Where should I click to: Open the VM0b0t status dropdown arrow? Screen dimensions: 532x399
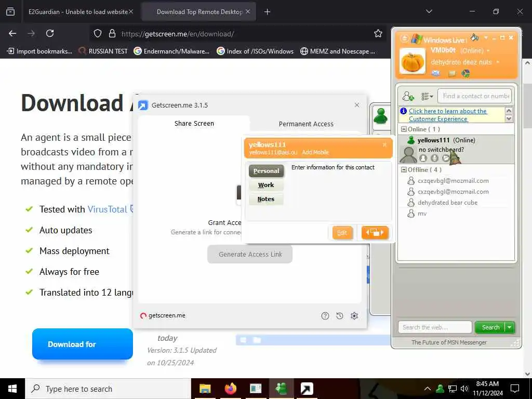pos(488,50)
